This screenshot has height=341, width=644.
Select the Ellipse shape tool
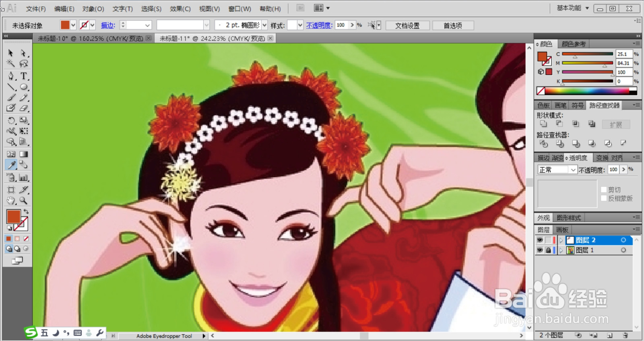click(23, 87)
